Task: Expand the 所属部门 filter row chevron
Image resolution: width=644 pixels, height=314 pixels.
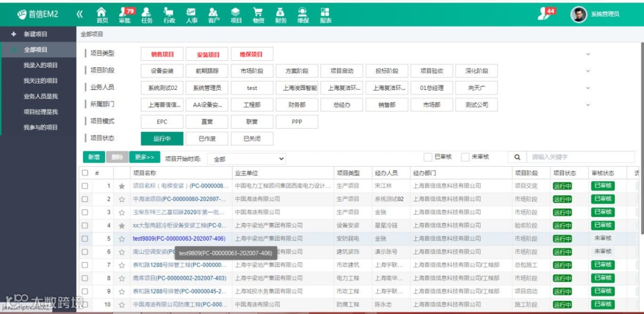Action: 588,105
